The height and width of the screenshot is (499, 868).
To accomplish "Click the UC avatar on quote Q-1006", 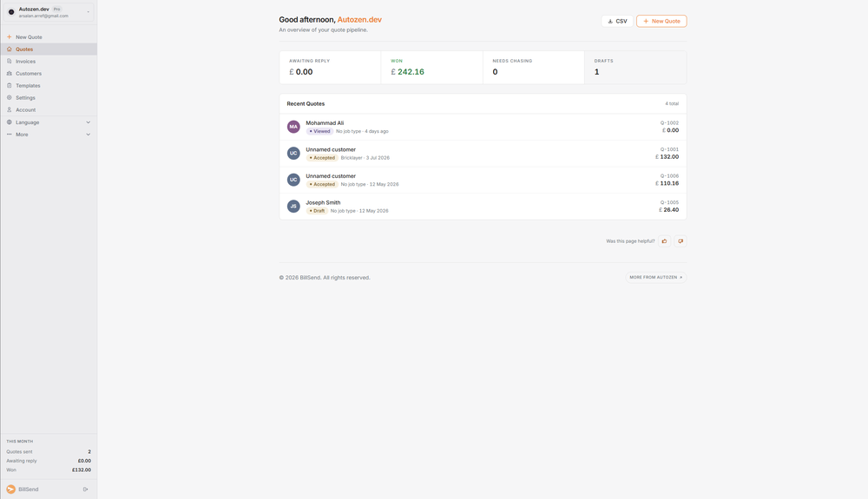I will [293, 180].
